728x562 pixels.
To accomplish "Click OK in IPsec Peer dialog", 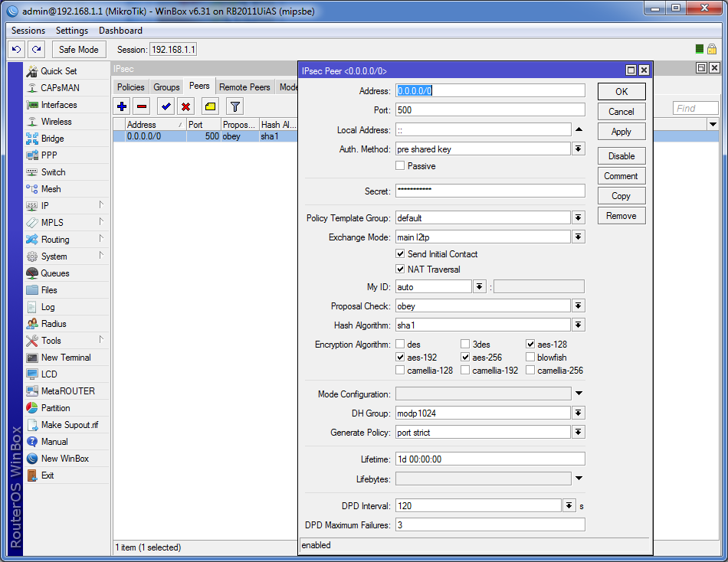I will [x=621, y=91].
